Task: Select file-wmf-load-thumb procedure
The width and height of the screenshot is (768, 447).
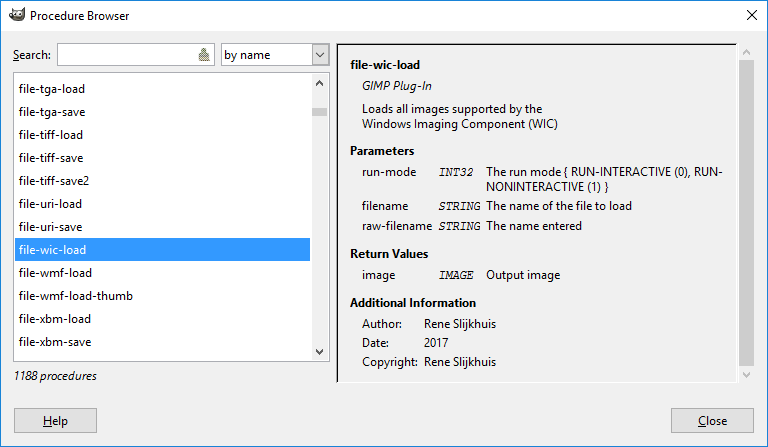Action: pos(162,296)
